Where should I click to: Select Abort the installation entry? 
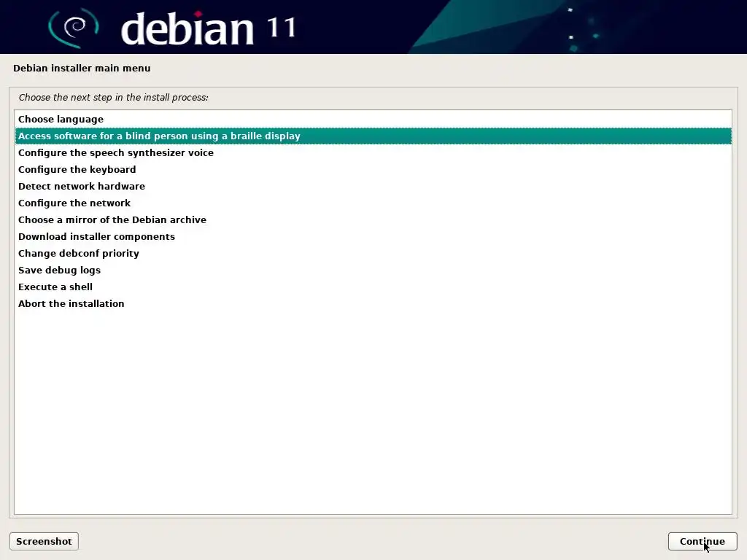[x=373, y=303]
